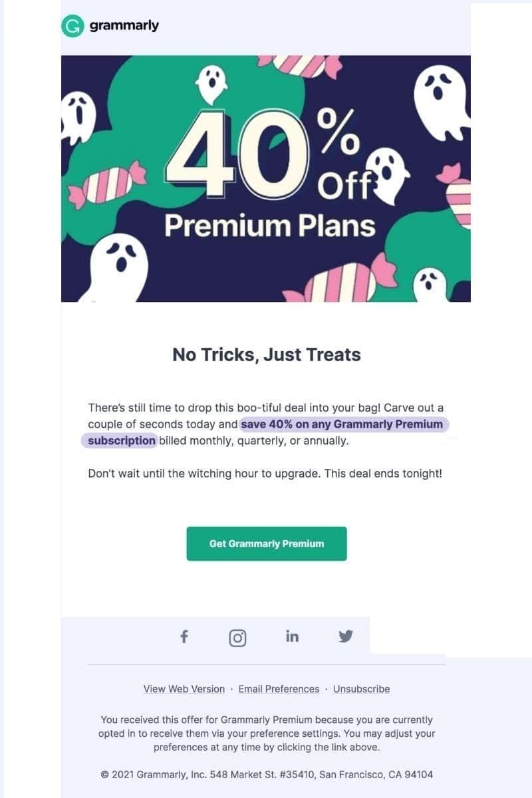The width and height of the screenshot is (532, 798).
Task: Open the View Web Version link
Action: (x=184, y=689)
